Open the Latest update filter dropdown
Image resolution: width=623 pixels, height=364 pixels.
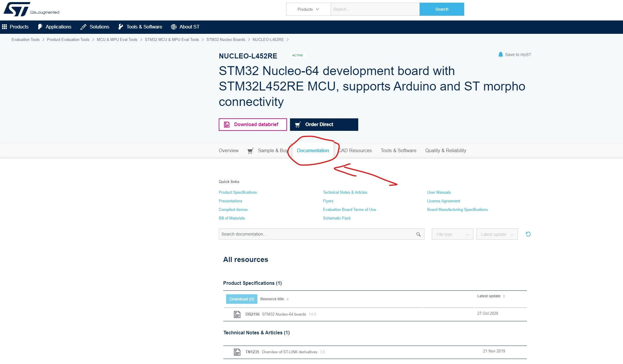pyautogui.click(x=497, y=234)
